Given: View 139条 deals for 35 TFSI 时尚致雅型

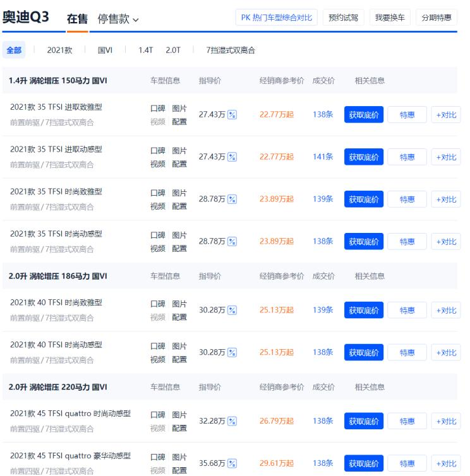Looking at the screenshot, I should coord(323,199).
